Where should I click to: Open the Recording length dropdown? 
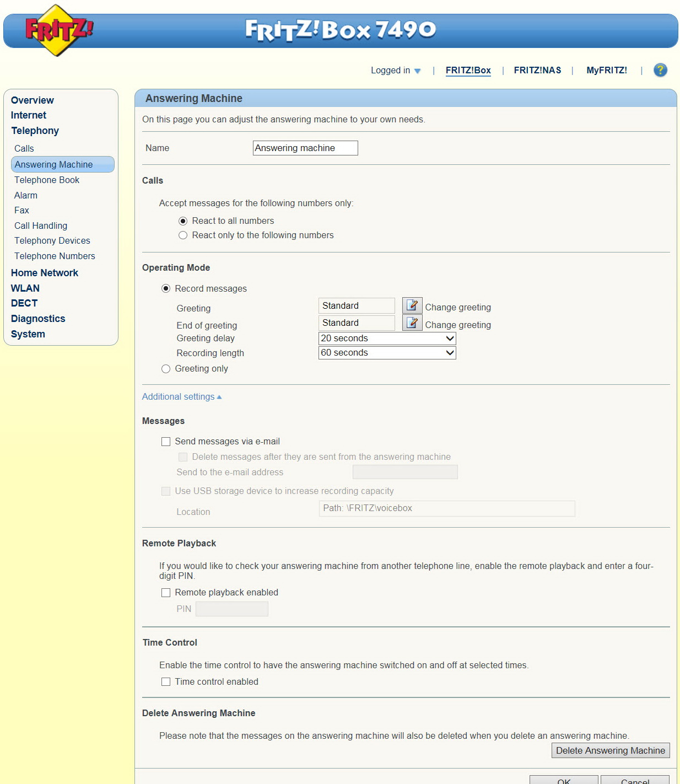(387, 353)
